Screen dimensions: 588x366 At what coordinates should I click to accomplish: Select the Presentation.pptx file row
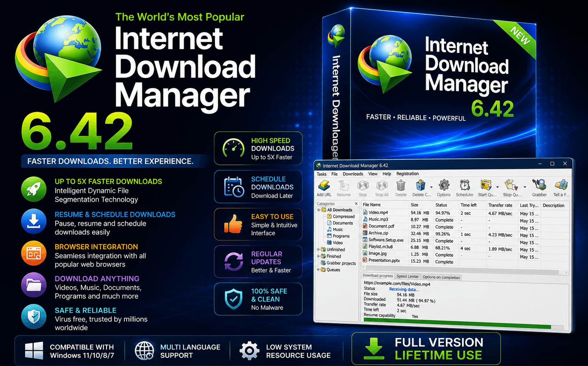click(x=465, y=261)
